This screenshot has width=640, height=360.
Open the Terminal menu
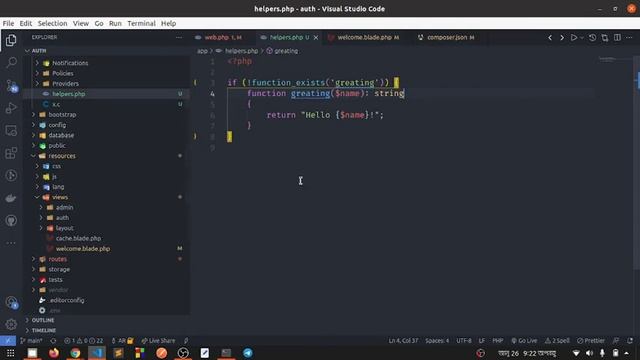(x=141, y=23)
